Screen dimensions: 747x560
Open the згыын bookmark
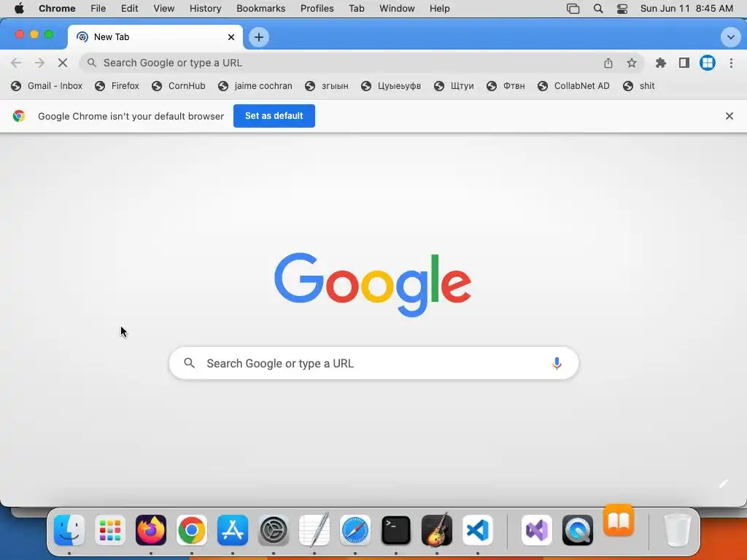tap(327, 86)
